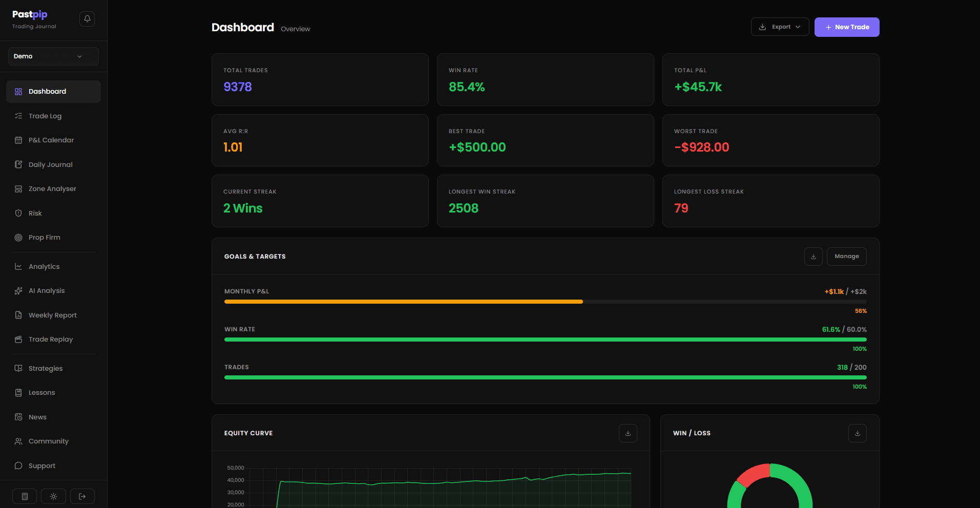Click the Zone Analyser icon
Image resolution: width=980 pixels, height=508 pixels.
[x=18, y=189]
